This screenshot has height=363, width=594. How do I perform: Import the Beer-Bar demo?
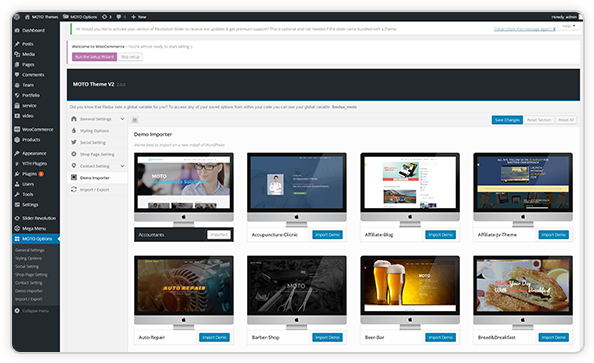click(440, 337)
